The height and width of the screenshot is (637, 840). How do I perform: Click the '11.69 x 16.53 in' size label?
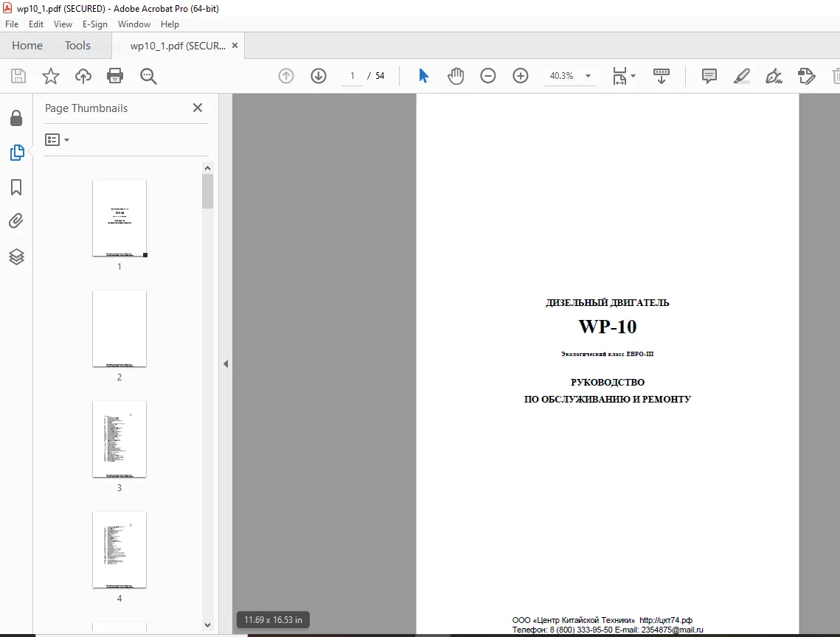click(273, 620)
